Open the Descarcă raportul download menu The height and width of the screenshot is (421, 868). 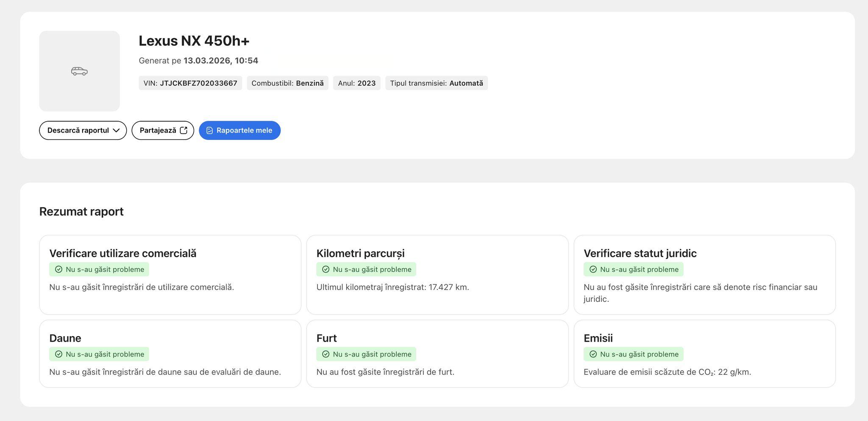(78, 131)
